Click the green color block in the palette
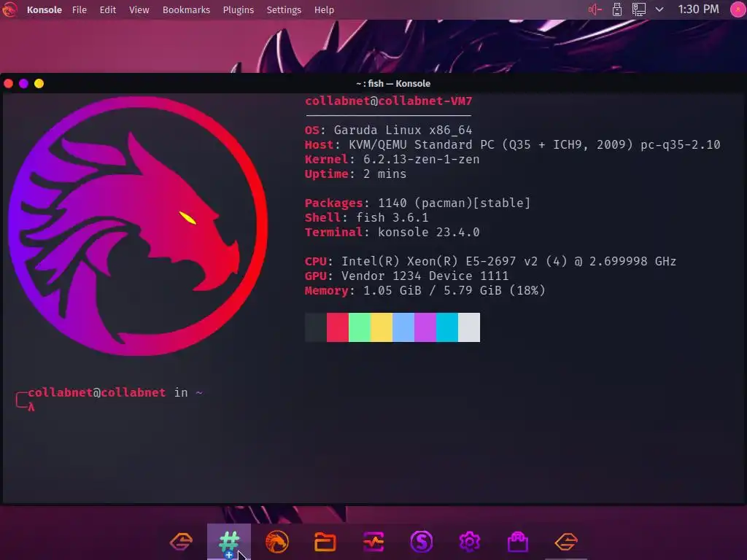 tap(360, 327)
